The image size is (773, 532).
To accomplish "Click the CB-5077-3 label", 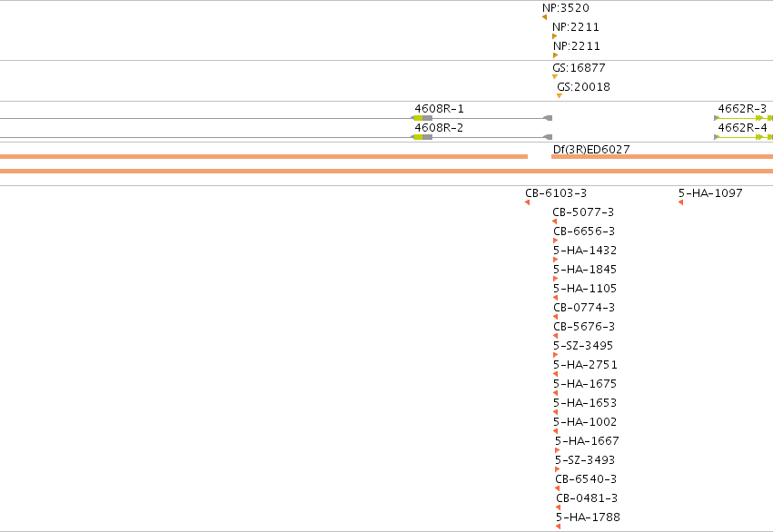I will click(x=583, y=212).
